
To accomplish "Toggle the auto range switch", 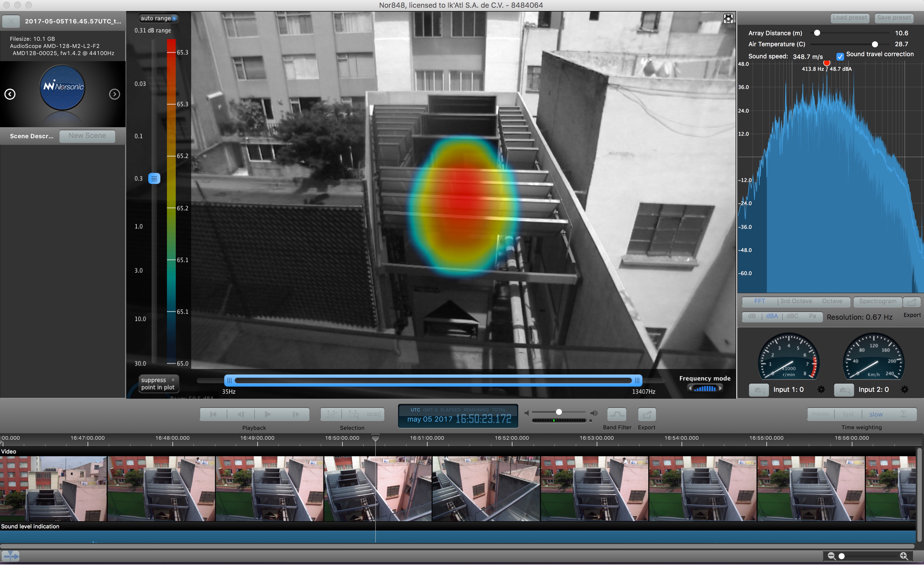I will click(x=174, y=18).
